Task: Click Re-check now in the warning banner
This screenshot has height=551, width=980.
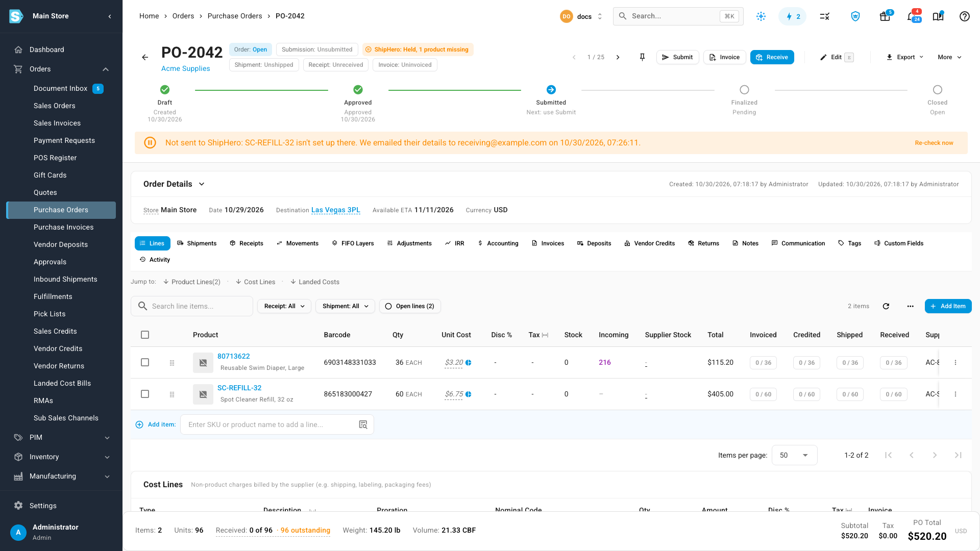Action: pos(934,143)
